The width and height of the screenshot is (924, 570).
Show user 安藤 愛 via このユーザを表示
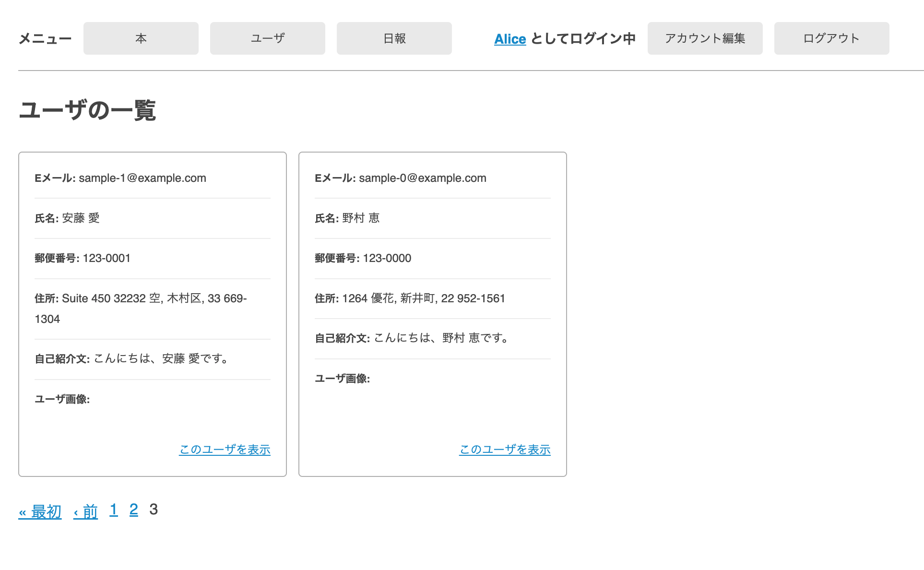click(224, 450)
